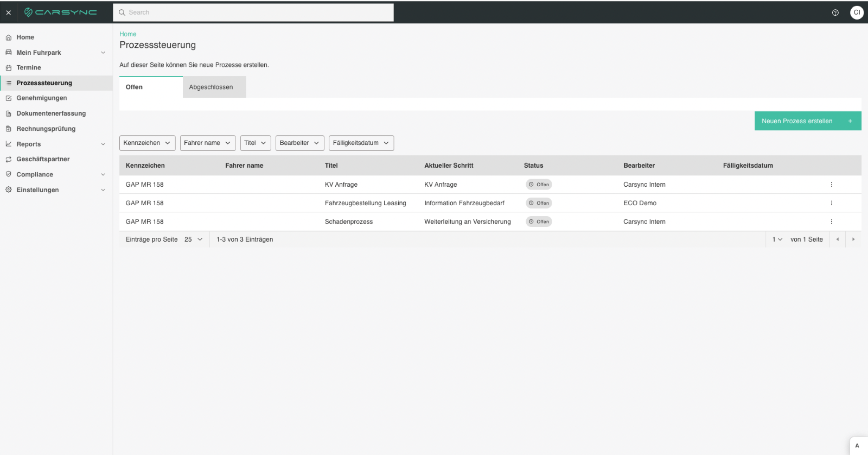Open Home in the sidebar
Viewport: 868px width, 455px height.
click(56, 37)
